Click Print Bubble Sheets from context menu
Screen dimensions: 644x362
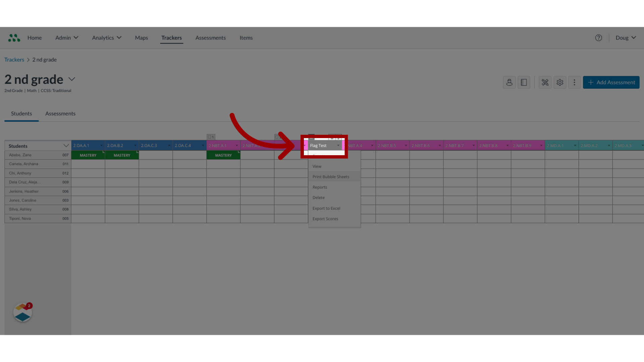tap(331, 176)
